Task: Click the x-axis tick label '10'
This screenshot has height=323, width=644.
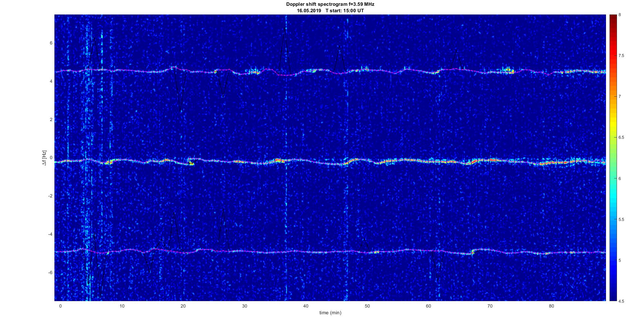Action: point(122,306)
